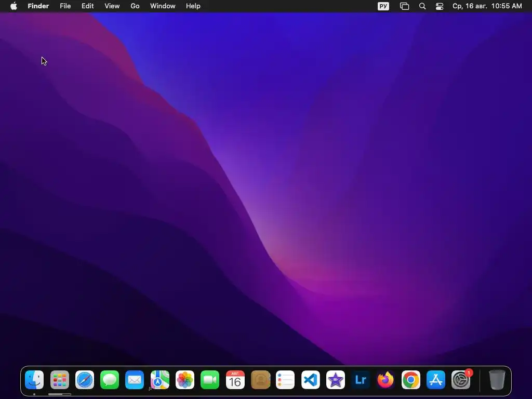Screen dimensions: 532x399
Task: Open the Messages app
Action: (110, 380)
